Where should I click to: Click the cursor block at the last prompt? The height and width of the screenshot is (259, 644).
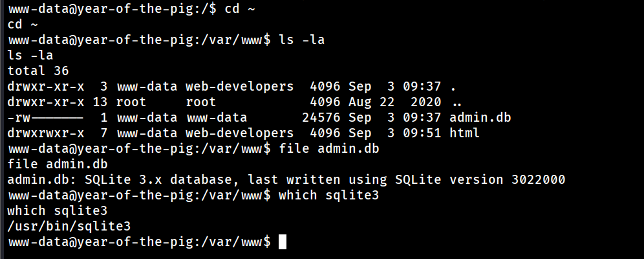281,242
